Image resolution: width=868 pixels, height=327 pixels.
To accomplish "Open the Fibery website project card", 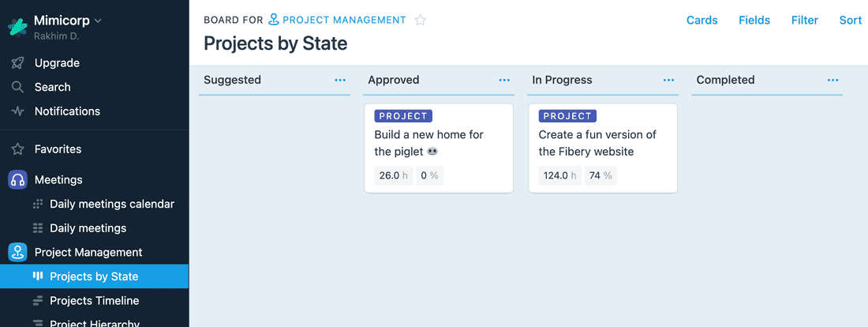I will tap(603, 148).
